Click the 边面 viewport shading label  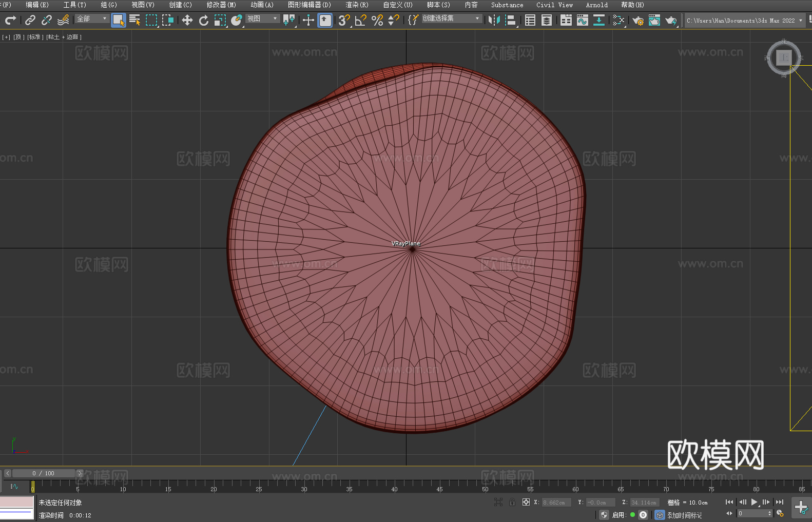(x=72, y=37)
